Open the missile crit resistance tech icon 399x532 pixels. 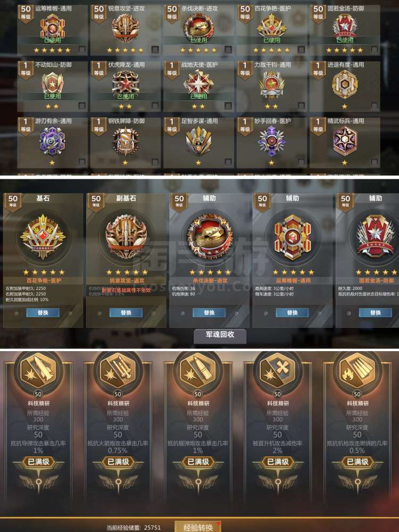(x=38, y=370)
